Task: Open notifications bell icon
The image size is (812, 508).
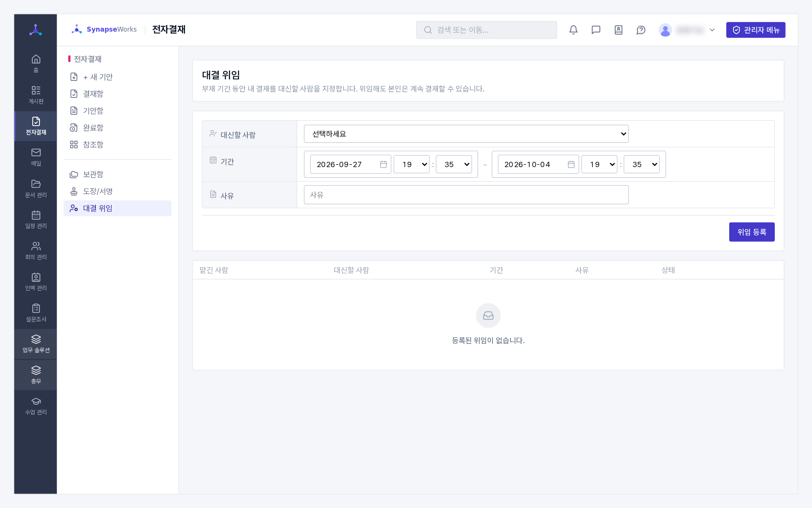Action: [573, 30]
